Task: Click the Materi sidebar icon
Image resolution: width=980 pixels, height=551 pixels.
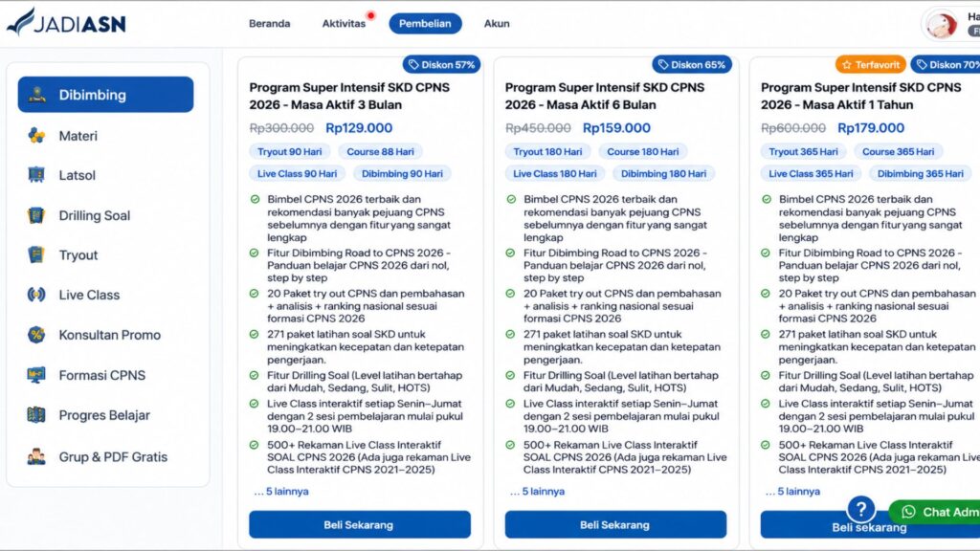Action: point(37,136)
